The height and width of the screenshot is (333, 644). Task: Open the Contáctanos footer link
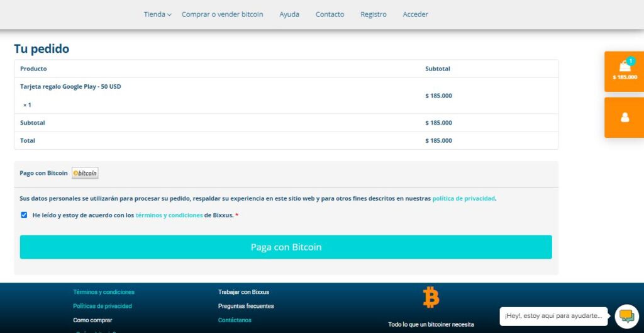pyautogui.click(x=235, y=320)
